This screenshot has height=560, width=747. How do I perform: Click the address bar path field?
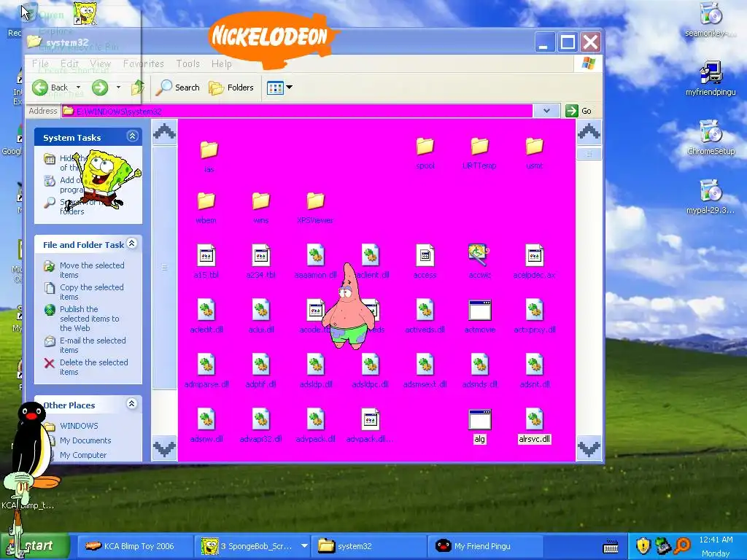tap(297, 111)
